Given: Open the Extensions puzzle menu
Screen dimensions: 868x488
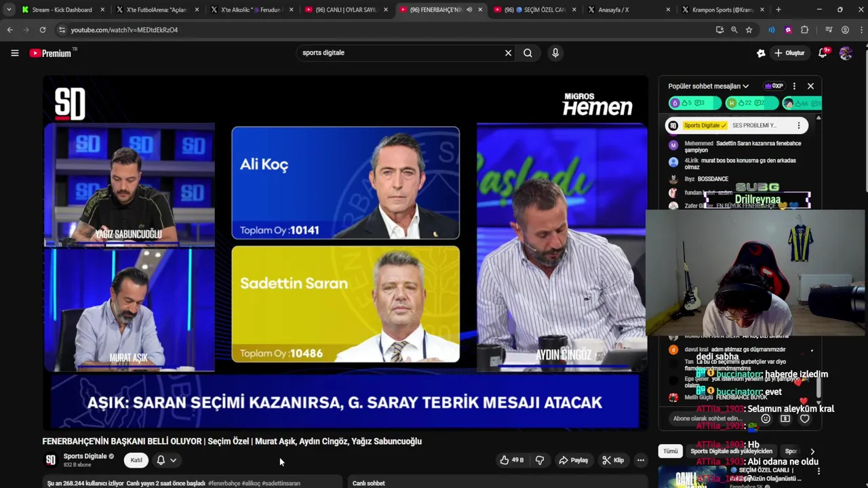Looking at the screenshot, I should click(805, 30).
